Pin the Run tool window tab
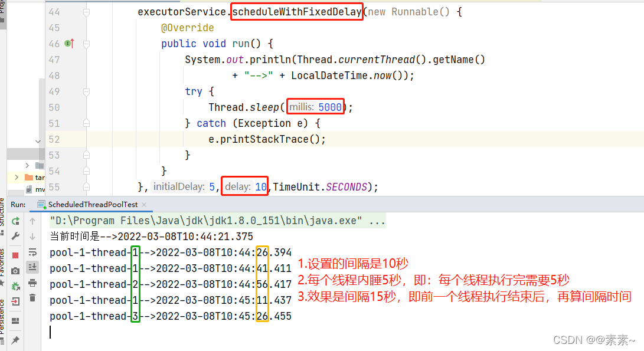 [15, 339]
